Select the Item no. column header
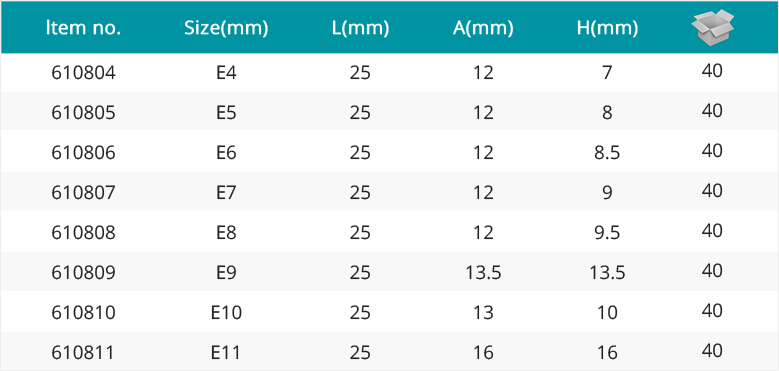 (x=83, y=28)
